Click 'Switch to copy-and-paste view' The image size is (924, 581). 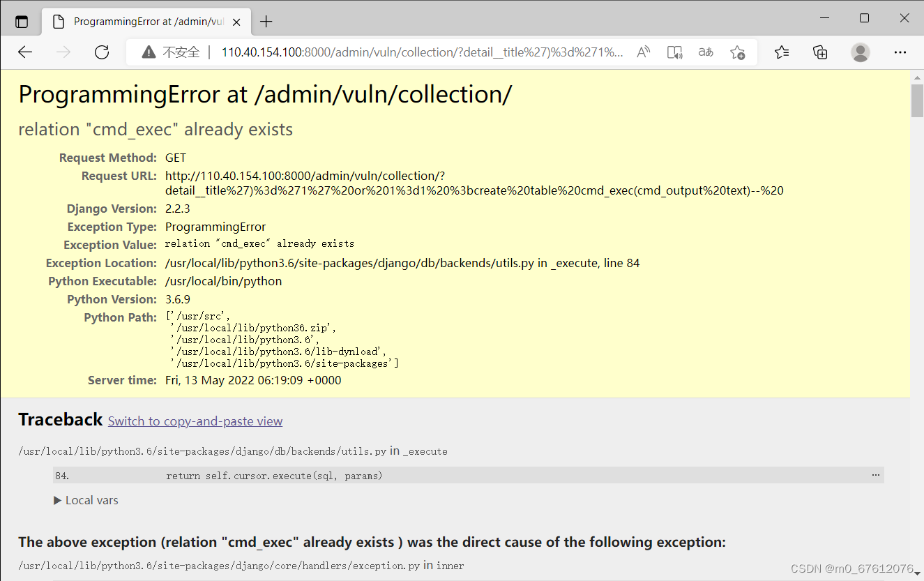coord(195,421)
